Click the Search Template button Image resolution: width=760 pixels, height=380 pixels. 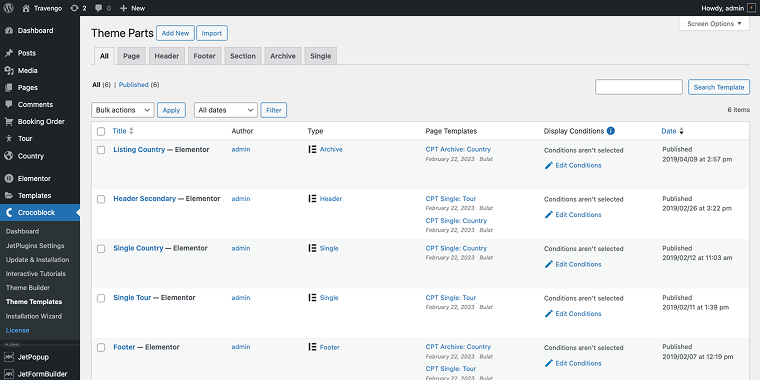tap(719, 87)
